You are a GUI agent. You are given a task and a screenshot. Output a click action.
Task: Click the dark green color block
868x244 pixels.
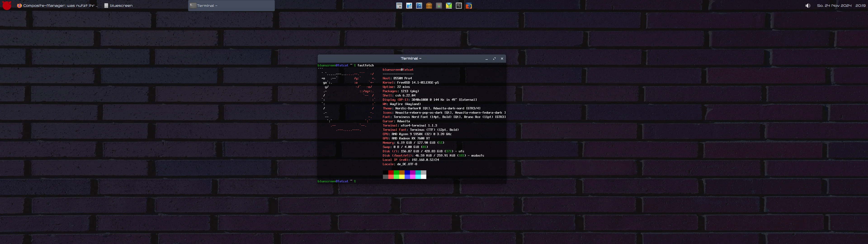396,172
